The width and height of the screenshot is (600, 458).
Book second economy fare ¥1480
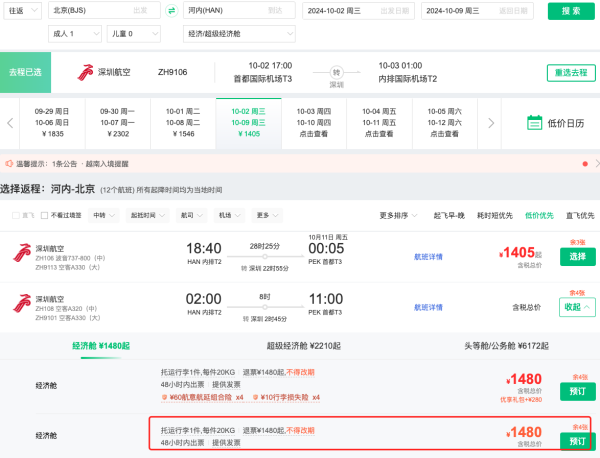[577, 441]
